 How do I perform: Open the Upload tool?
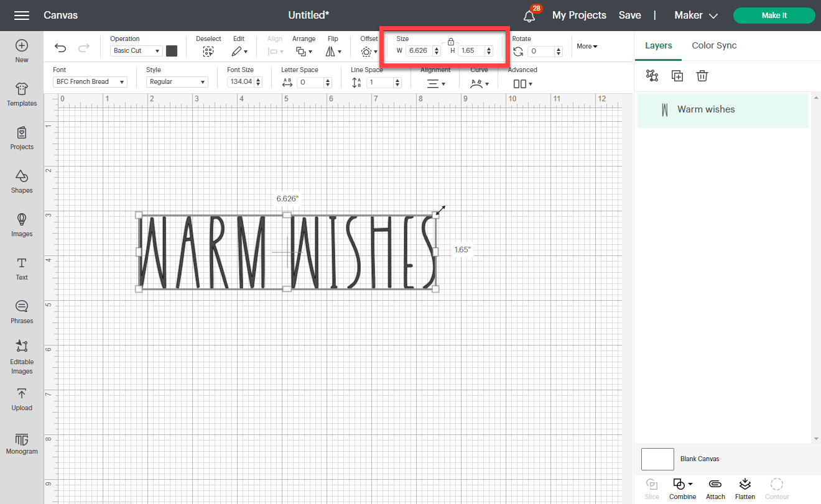point(21,400)
